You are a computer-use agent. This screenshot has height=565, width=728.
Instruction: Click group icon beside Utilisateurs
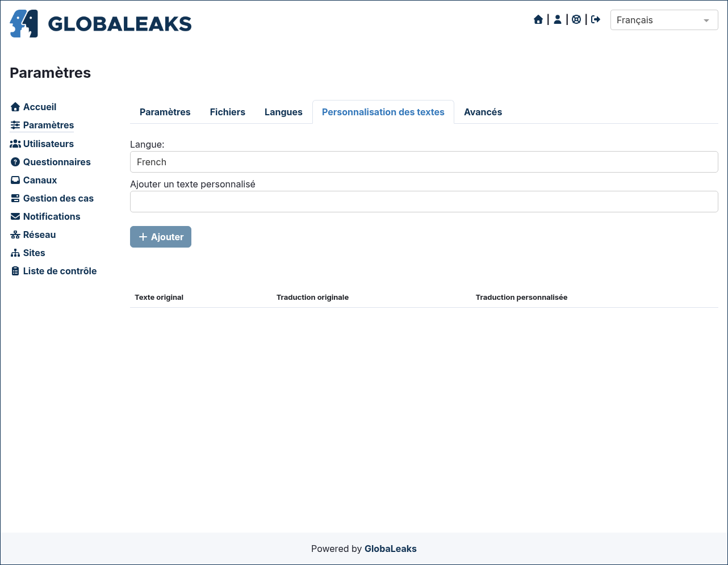point(15,144)
